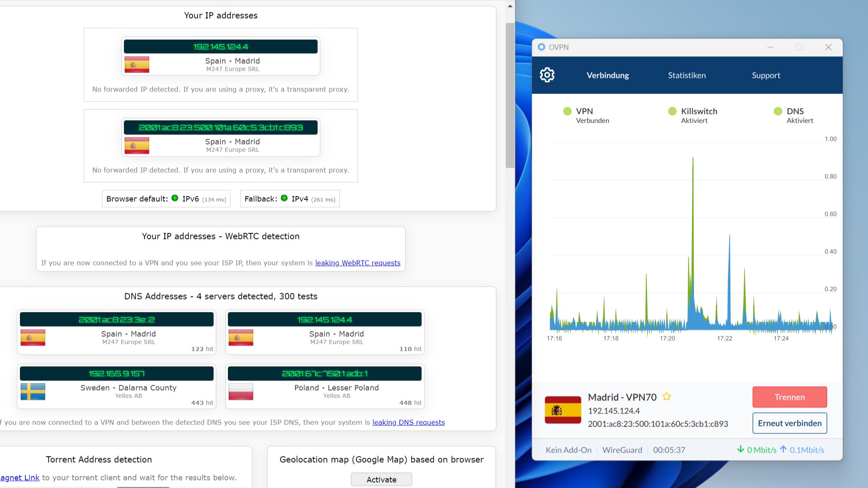Click Erneut verbinden button
Viewport: 868px width, 488px height.
(x=790, y=423)
